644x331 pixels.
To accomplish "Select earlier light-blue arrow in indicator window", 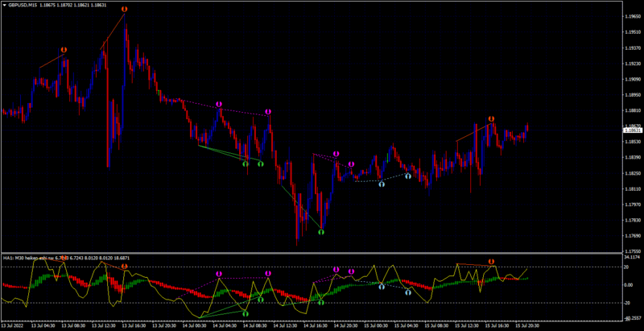I will (382, 287).
